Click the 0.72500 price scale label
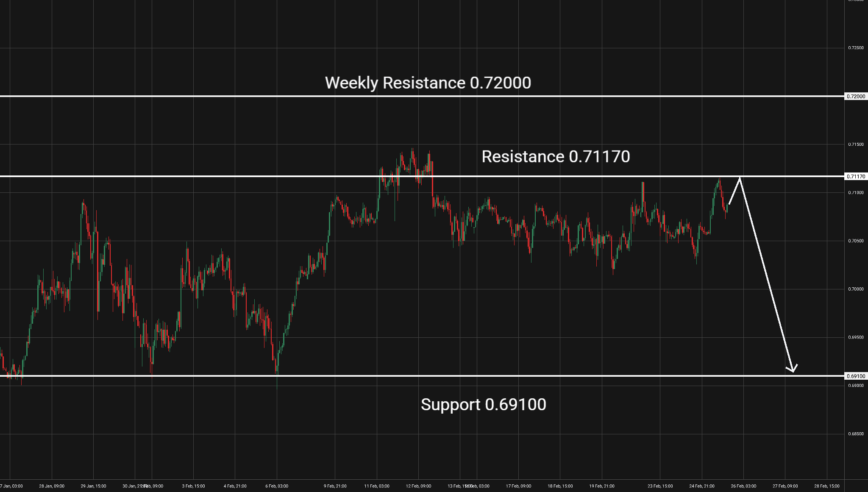 pos(855,48)
